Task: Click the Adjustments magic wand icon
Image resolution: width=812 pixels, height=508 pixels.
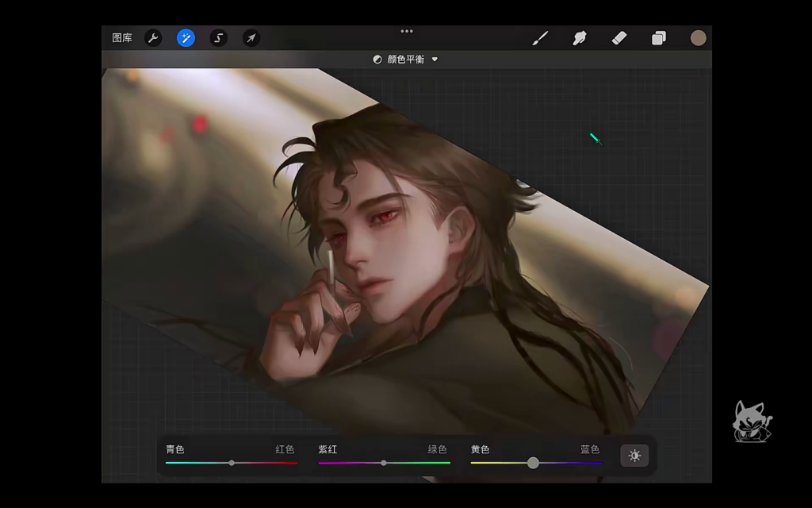Action: click(186, 38)
